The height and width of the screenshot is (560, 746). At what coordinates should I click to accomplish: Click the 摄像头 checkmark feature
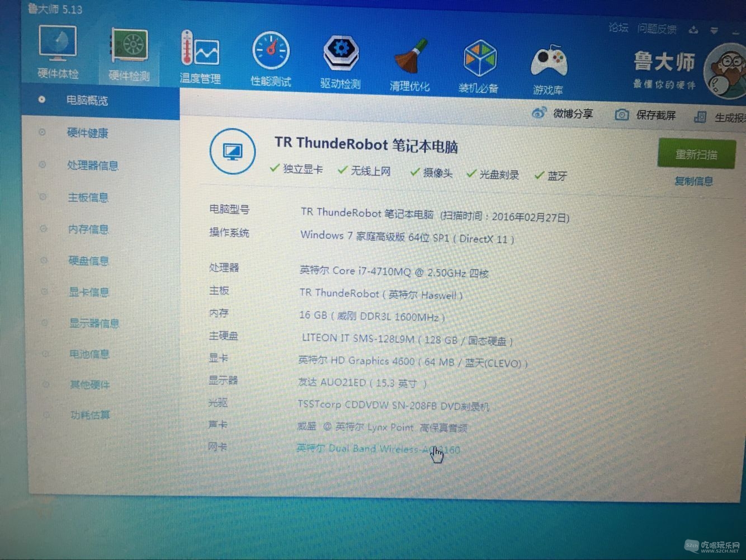point(431,173)
